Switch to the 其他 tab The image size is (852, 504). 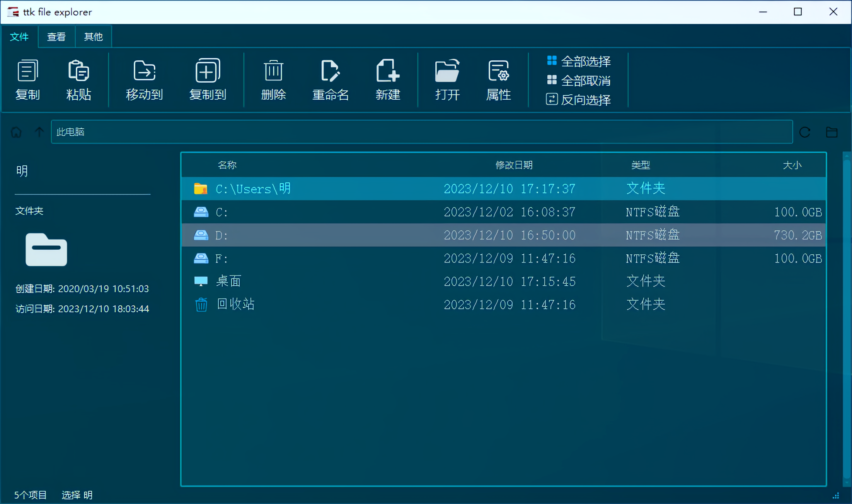[94, 37]
